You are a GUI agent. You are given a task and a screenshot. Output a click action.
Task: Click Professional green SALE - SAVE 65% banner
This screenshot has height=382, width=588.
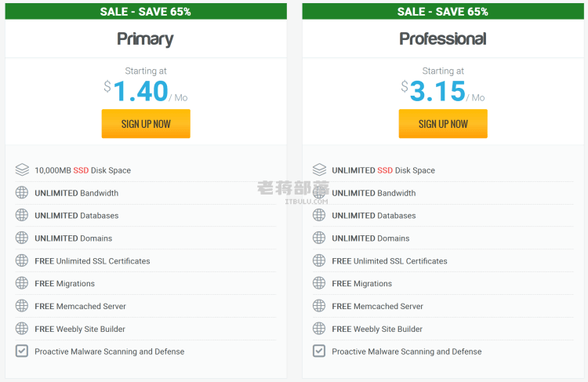click(443, 11)
